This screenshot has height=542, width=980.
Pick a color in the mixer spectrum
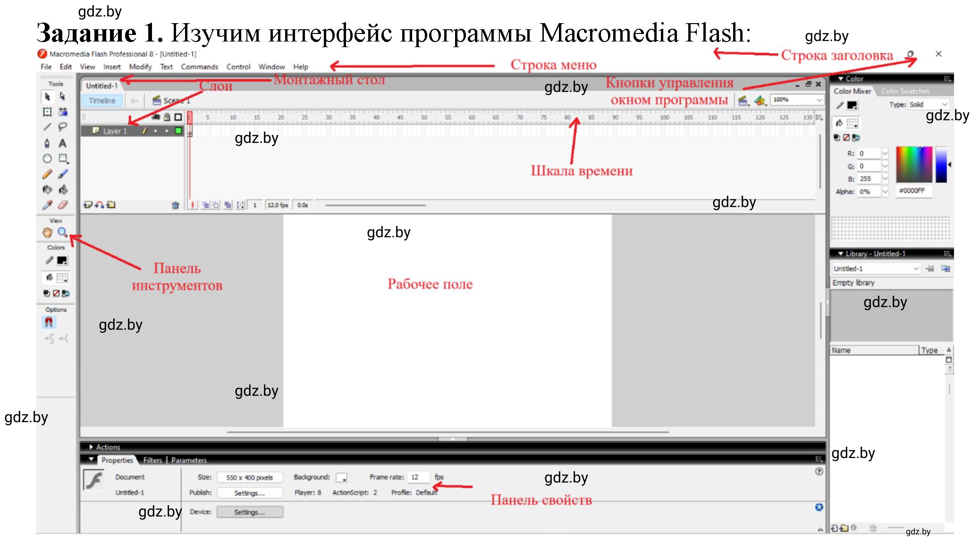(x=914, y=164)
